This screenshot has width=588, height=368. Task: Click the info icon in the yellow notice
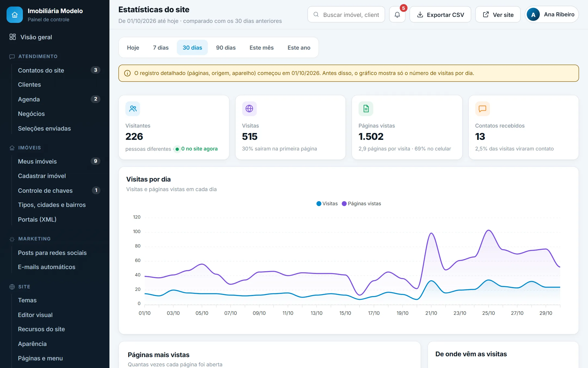tap(127, 73)
